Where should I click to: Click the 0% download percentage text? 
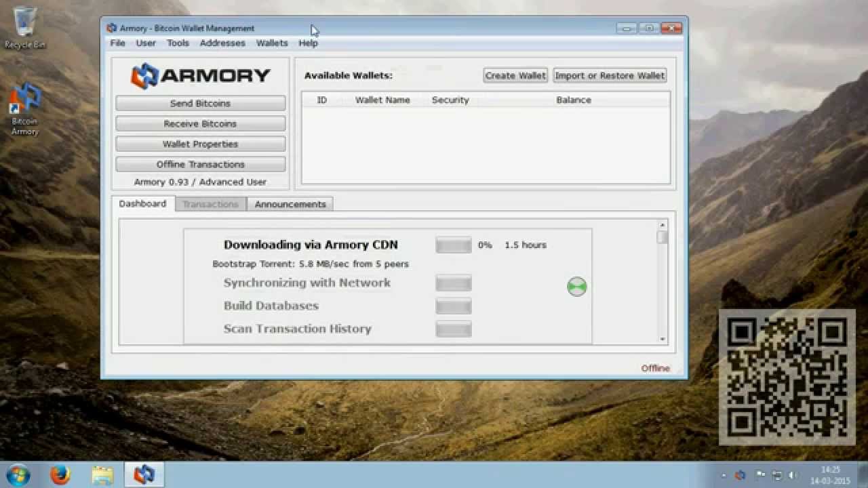[485, 245]
